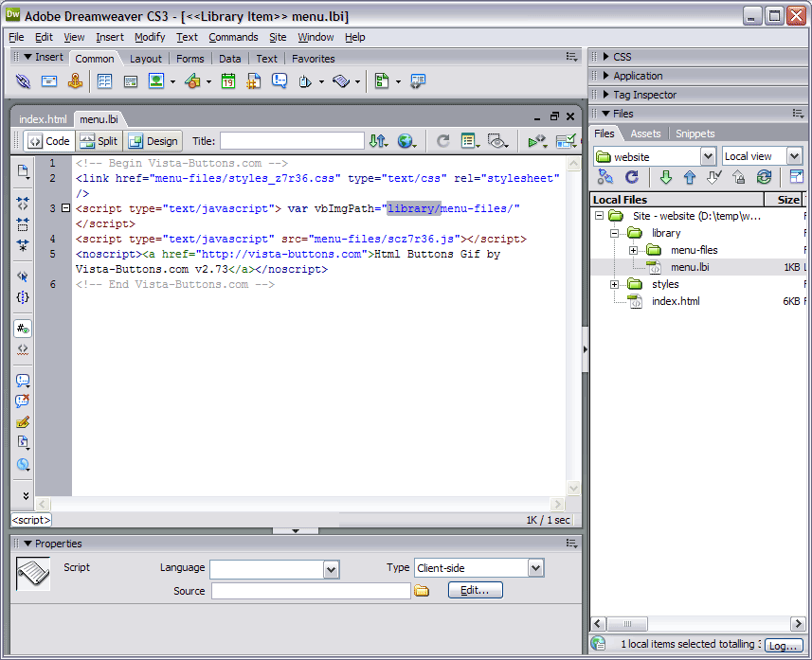Click the Insert Div Tag icon

tap(131, 81)
